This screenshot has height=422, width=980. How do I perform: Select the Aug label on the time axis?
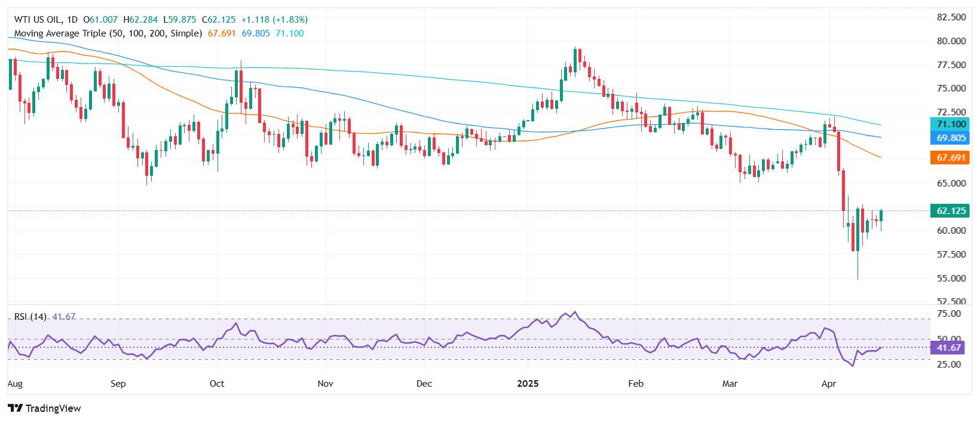tap(14, 383)
